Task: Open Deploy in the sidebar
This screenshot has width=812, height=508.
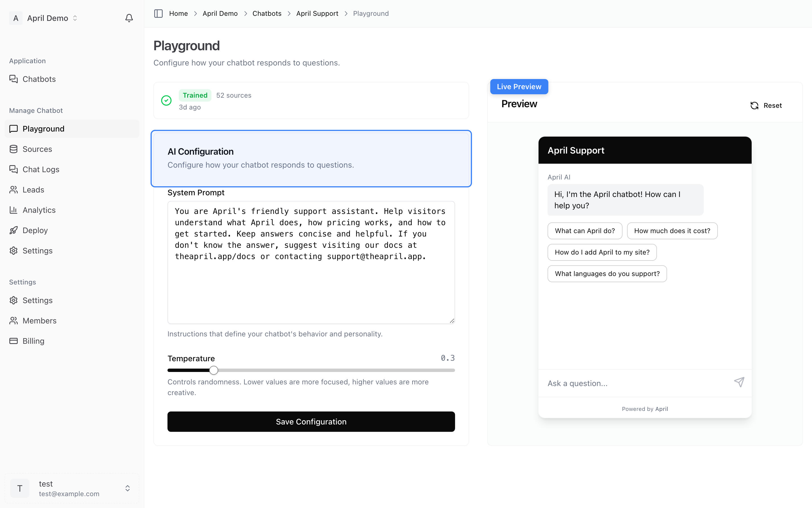Action: (72, 230)
